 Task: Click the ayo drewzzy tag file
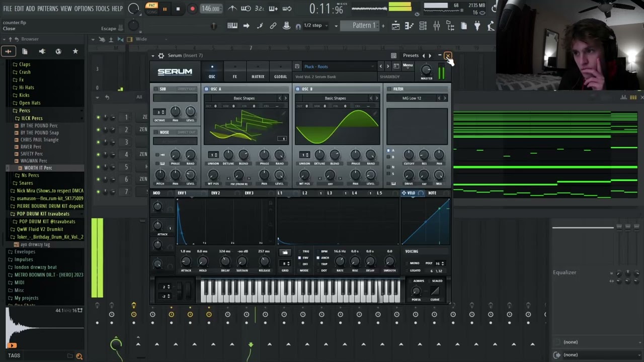[35, 244]
